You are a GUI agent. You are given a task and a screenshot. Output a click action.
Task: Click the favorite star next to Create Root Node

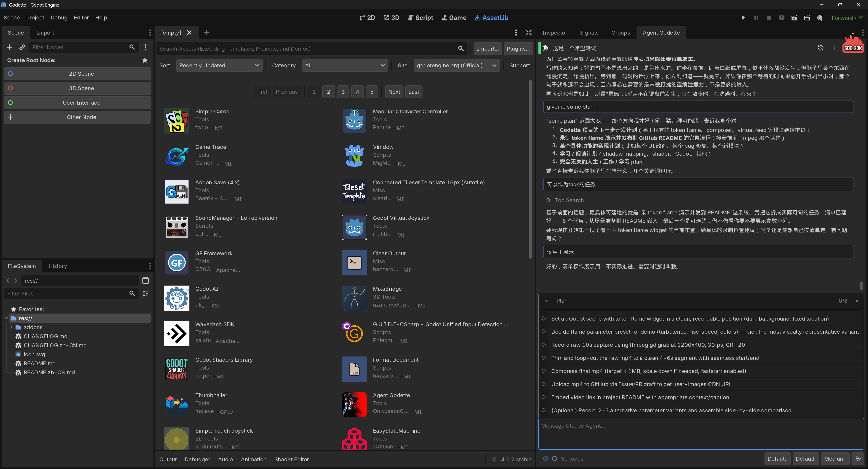pos(145,60)
